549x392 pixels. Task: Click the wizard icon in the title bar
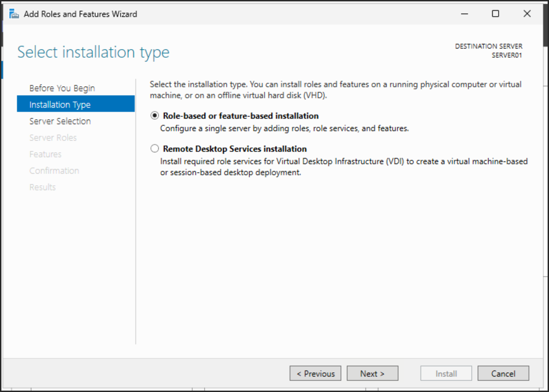(14, 14)
